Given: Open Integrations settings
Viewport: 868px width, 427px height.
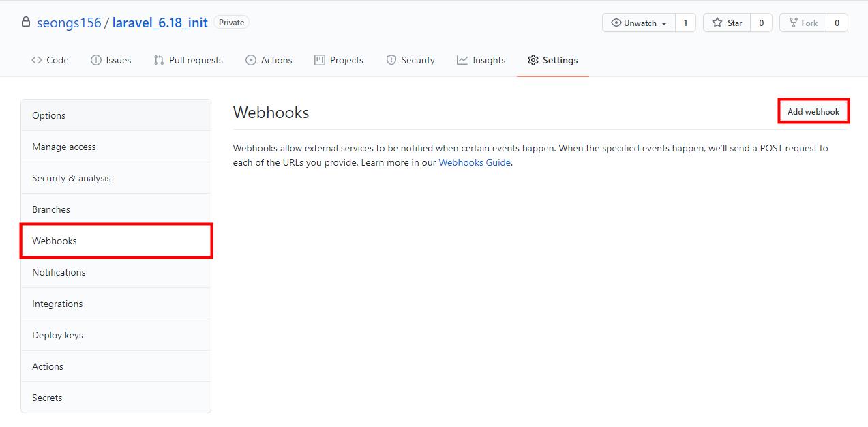Looking at the screenshot, I should pyautogui.click(x=116, y=304).
